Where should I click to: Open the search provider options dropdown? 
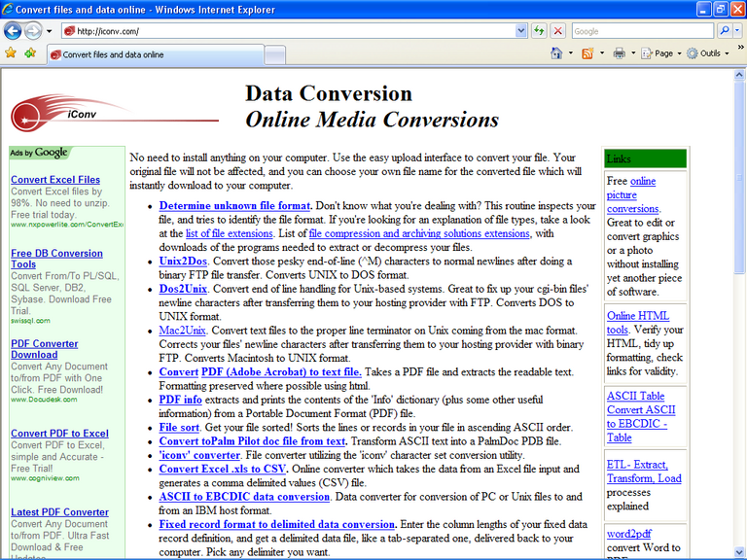pos(737,31)
